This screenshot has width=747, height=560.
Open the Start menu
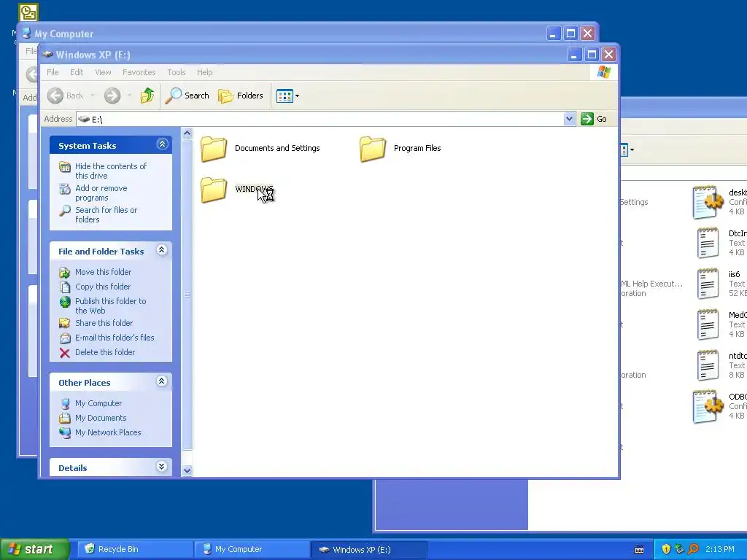tap(34, 550)
